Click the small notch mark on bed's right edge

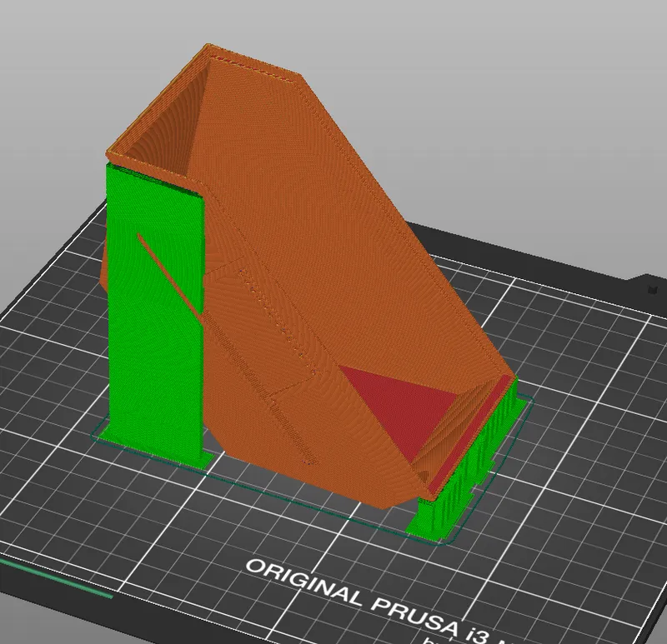650,289
